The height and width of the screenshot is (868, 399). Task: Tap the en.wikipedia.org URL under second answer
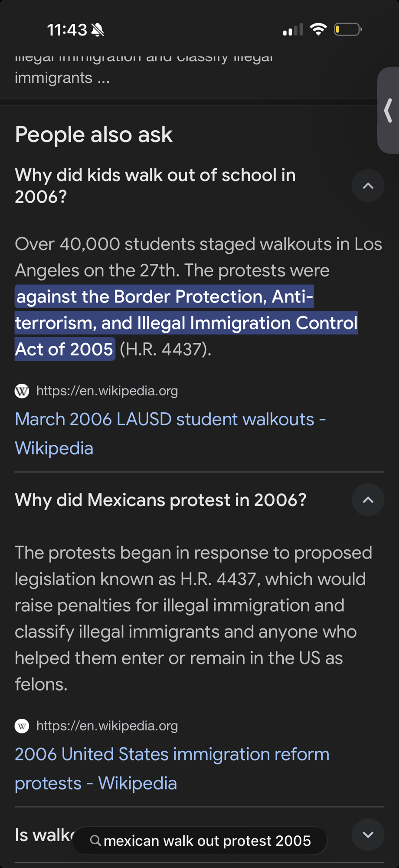(x=107, y=726)
